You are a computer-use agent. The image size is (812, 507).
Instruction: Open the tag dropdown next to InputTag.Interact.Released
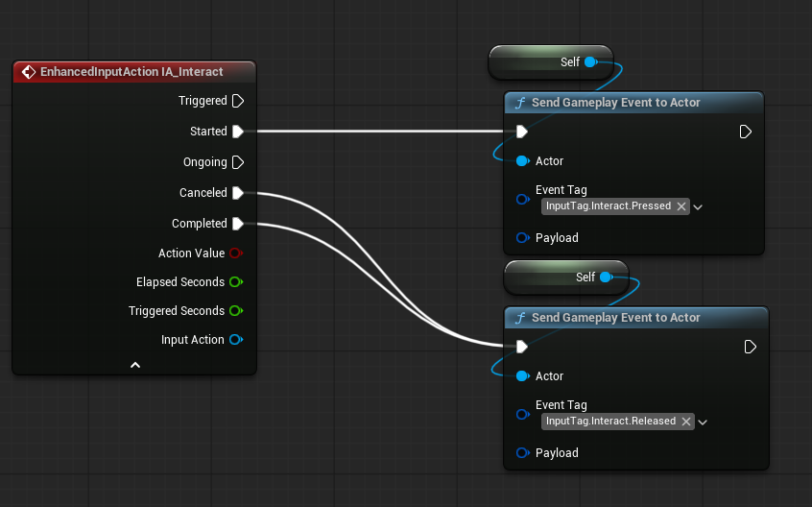point(703,422)
